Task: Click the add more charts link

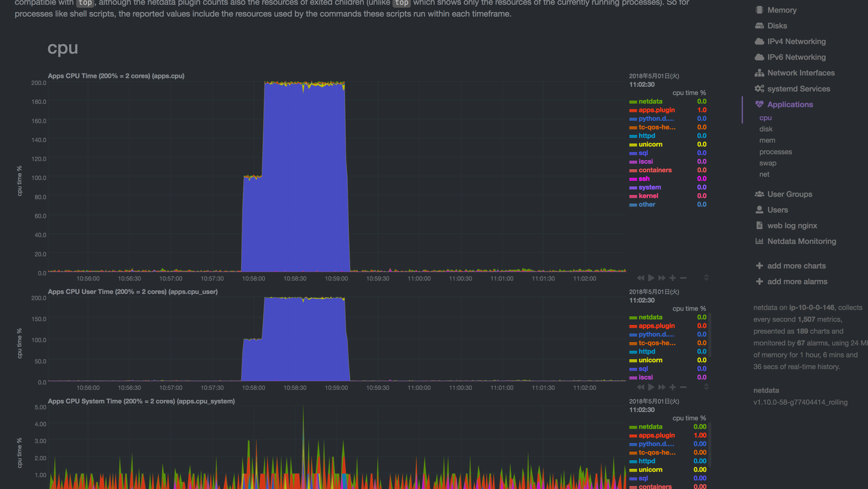Action: coord(796,266)
